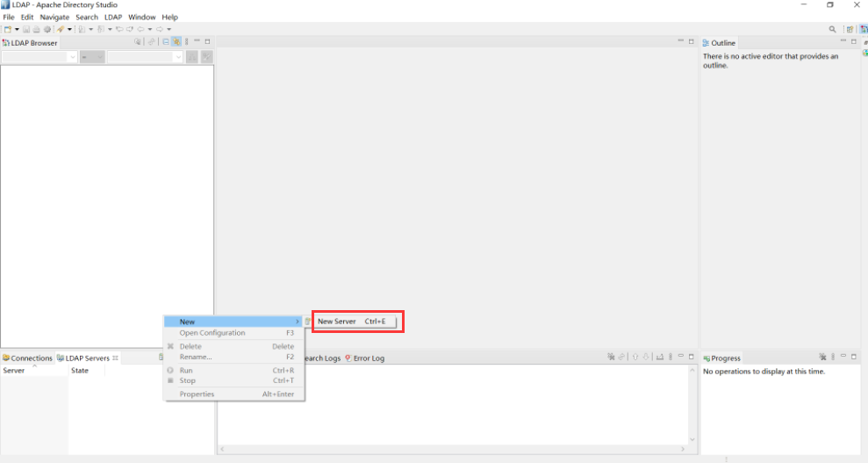This screenshot has height=463, width=868.
Task: Click the Print icon in main toolbar
Action: coord(36,29)
